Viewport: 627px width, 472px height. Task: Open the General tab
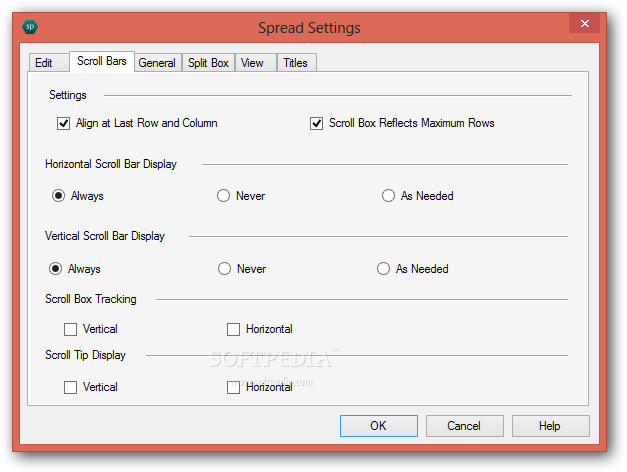[157, 63]
